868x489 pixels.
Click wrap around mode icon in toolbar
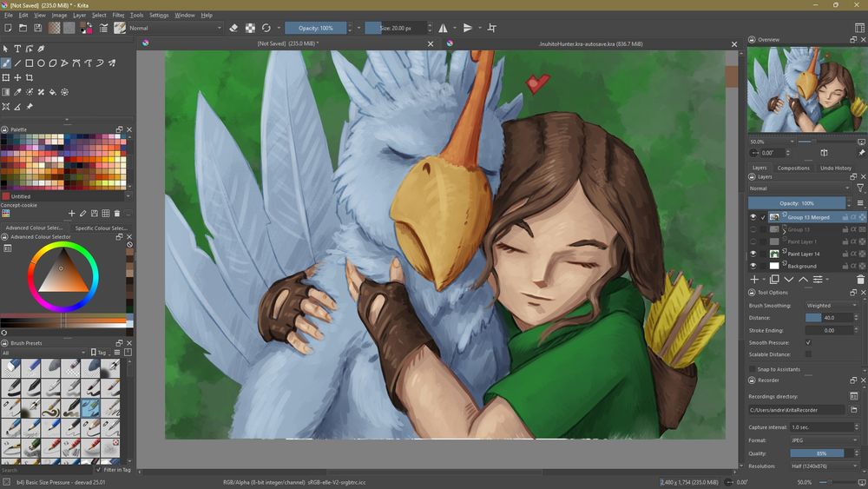pyautogui.click(x=491, y=28)
